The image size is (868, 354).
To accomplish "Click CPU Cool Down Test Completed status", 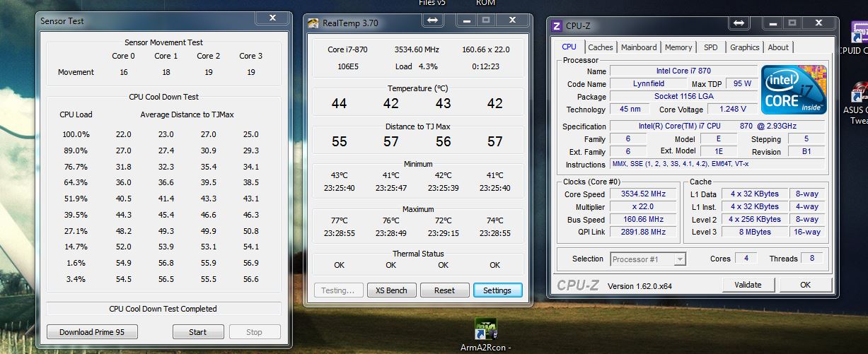I will pos(163,309).
